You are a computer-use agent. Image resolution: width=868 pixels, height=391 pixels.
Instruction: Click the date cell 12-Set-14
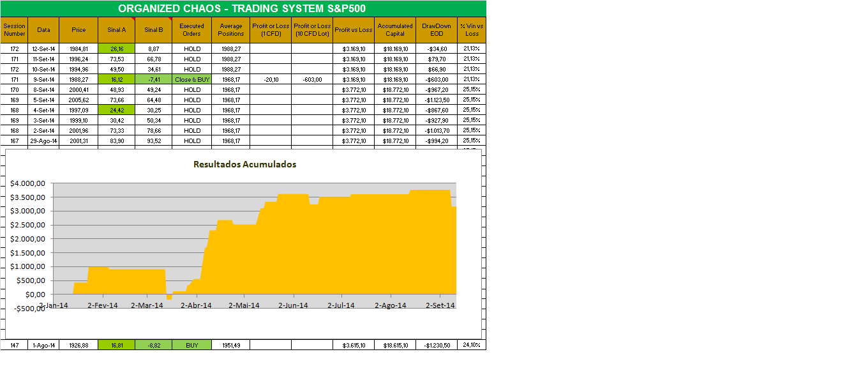click(x=44, y=49)
